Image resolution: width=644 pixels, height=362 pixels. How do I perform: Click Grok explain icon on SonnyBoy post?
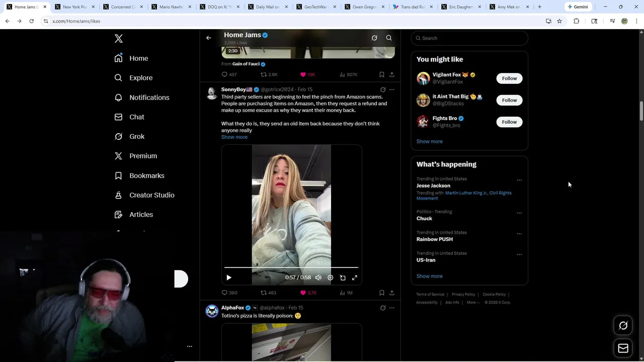[383, 89]
